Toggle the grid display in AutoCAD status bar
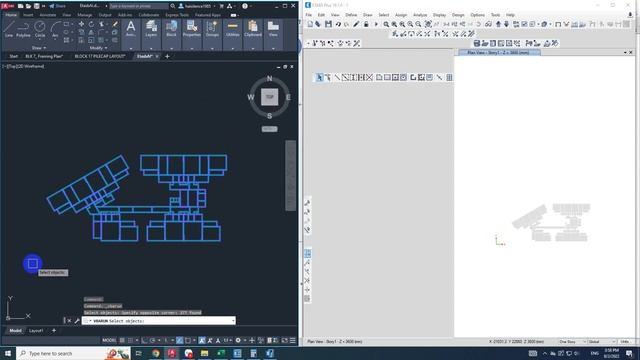 point(122,340)
